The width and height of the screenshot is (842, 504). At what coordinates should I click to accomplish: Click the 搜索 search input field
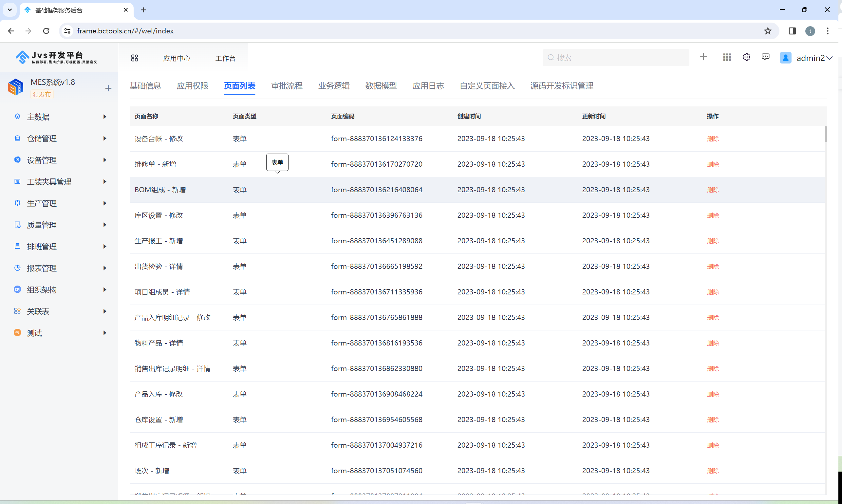pos(616,58)
